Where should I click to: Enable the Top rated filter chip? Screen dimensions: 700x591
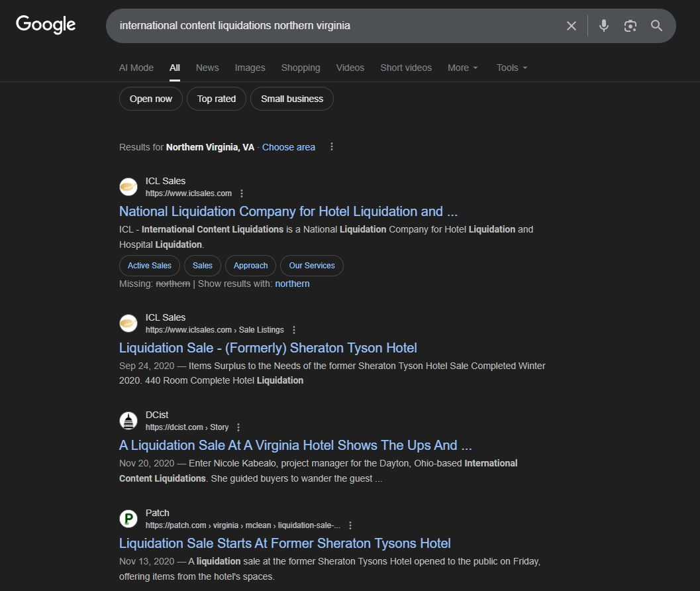(x=217, y=99)
